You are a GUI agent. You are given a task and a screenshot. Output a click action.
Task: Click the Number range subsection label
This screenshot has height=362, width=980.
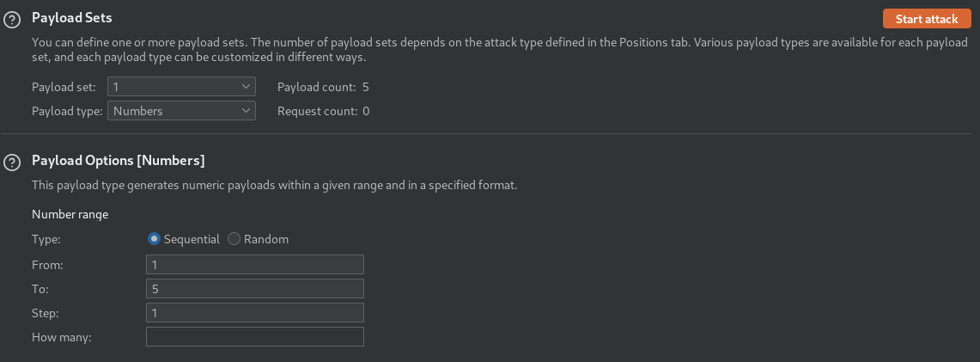pos(70,214)
